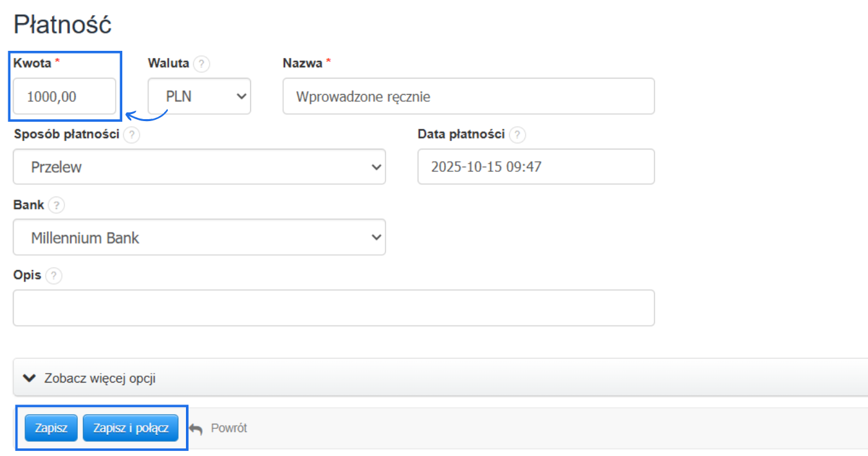Open the Data płatności help tooltip icon

click(x=517, y=135)
